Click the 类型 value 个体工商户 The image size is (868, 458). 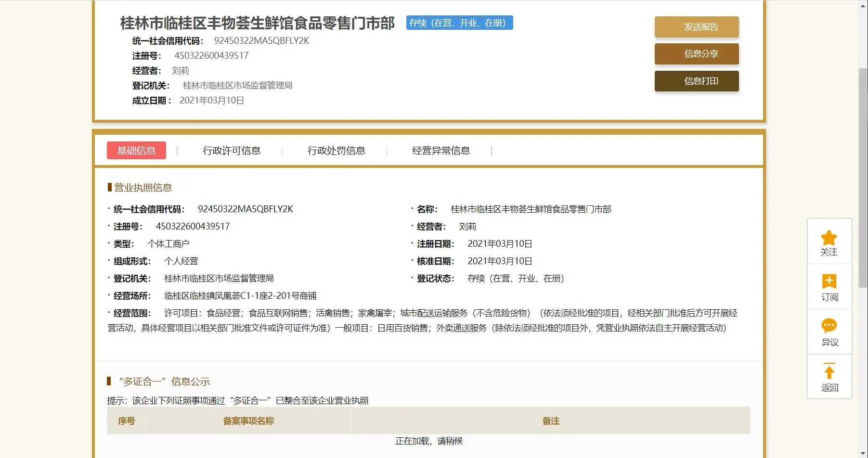click(x=168, y=244)
